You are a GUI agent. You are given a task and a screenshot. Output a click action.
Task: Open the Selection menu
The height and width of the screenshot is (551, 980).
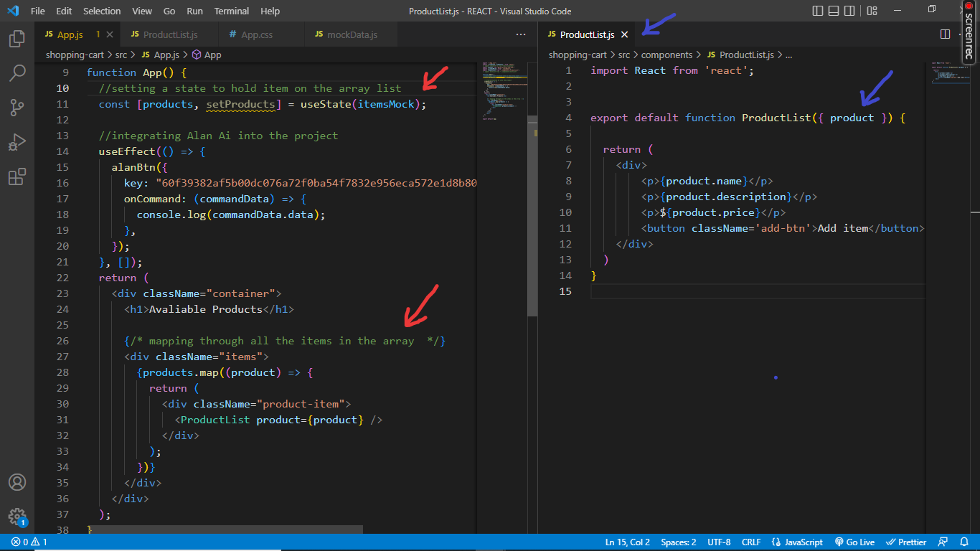tap(102, 11)
